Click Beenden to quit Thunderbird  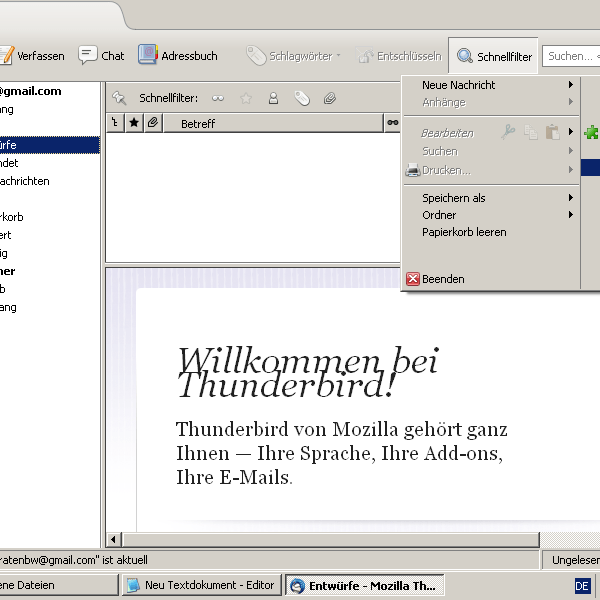pyautogui.click(x=491, y=279)
